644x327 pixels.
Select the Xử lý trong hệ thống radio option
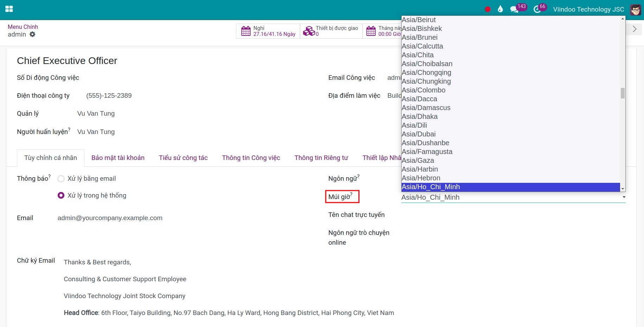[x=61, y=195]
